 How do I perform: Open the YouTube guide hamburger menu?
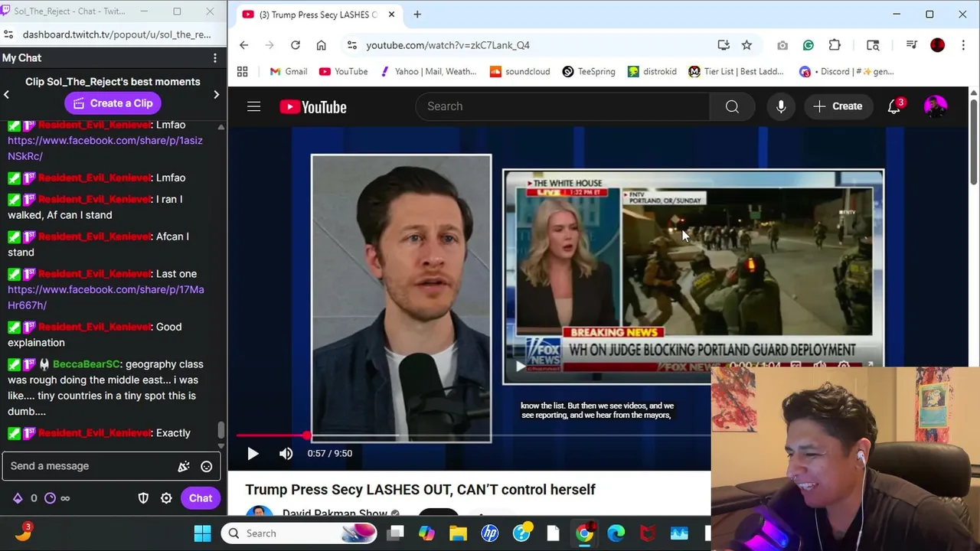(x=253, y=106)
